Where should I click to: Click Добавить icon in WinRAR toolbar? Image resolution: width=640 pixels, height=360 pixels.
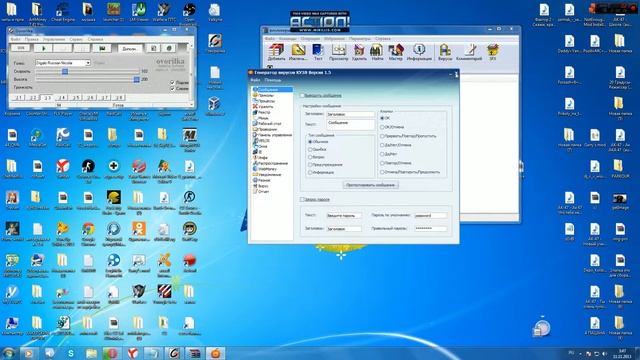276,53
